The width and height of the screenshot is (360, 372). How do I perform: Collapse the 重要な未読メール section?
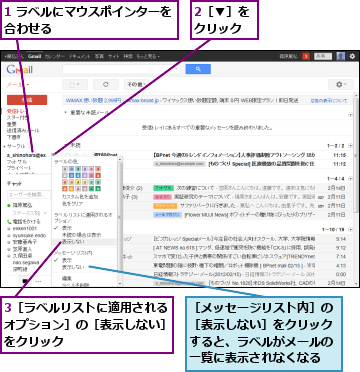[x=65, y=113]
